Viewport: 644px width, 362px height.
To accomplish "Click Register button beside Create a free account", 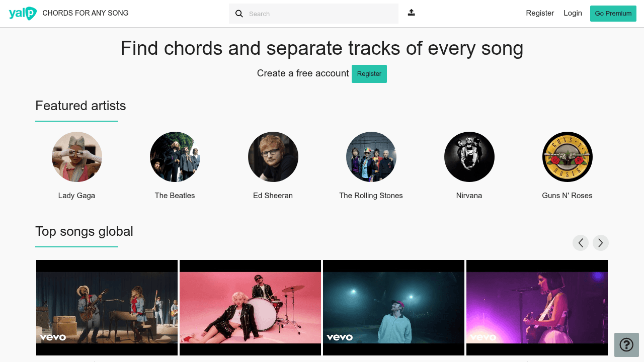I will point(369,74).
